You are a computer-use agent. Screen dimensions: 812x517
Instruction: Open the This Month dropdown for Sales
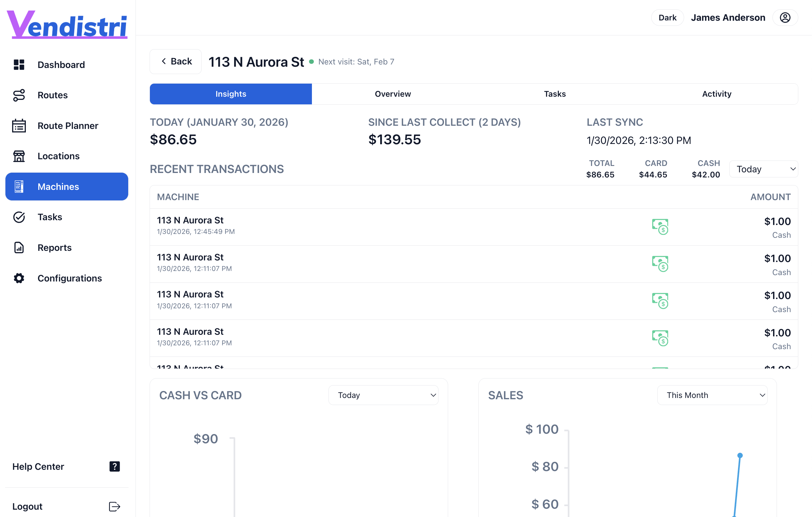pos(712,394)
